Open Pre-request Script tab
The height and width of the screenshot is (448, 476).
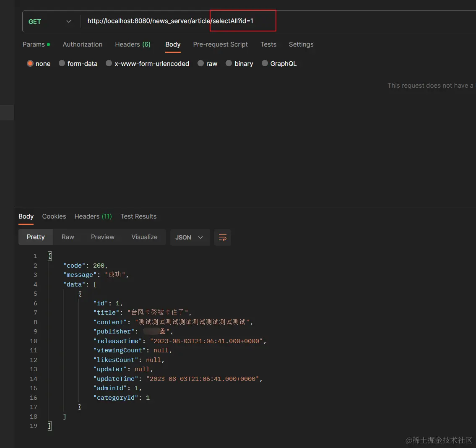tap(221, 44)
